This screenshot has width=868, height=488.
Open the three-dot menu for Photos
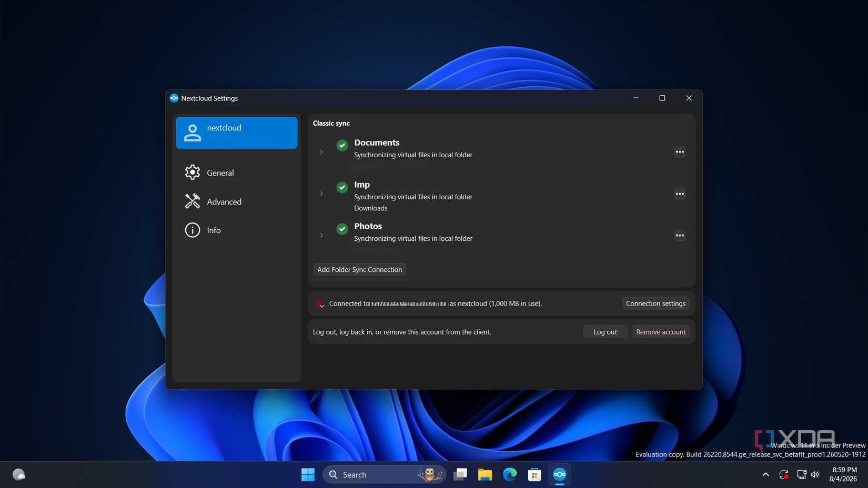[x=680, y=236]
